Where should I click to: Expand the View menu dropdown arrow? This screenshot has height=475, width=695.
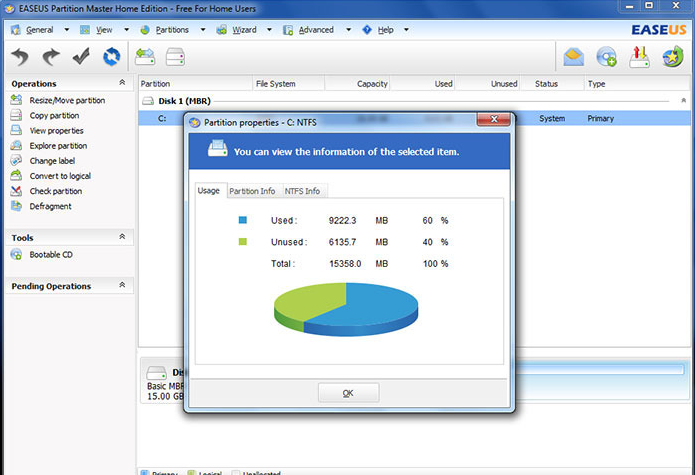[126, 30]
